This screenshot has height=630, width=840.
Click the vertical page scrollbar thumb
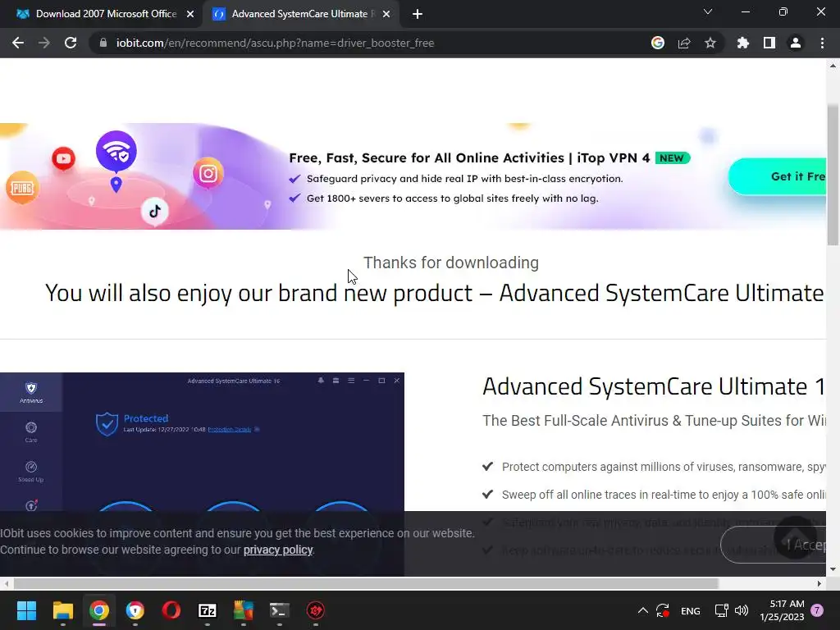[x=833, y=175]
